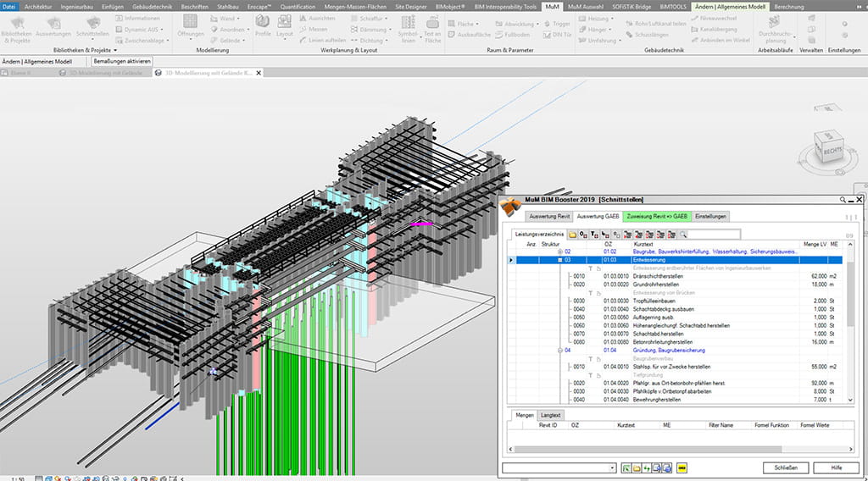This screenshot has height=481, width=868.
Task: Click the green select-element icon at dialog bottom
Action: [x=625, y=467]
